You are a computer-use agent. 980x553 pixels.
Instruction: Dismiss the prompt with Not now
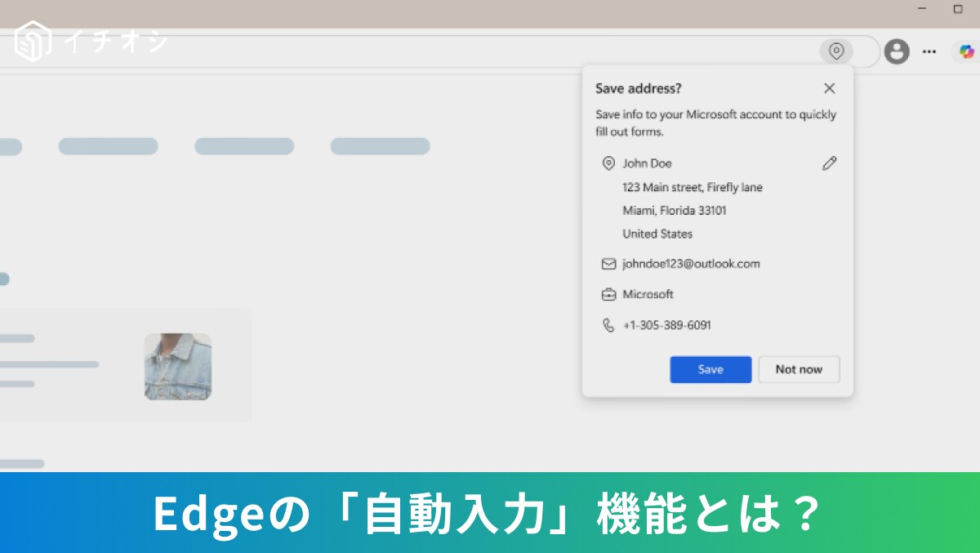[x=799, y=369]
